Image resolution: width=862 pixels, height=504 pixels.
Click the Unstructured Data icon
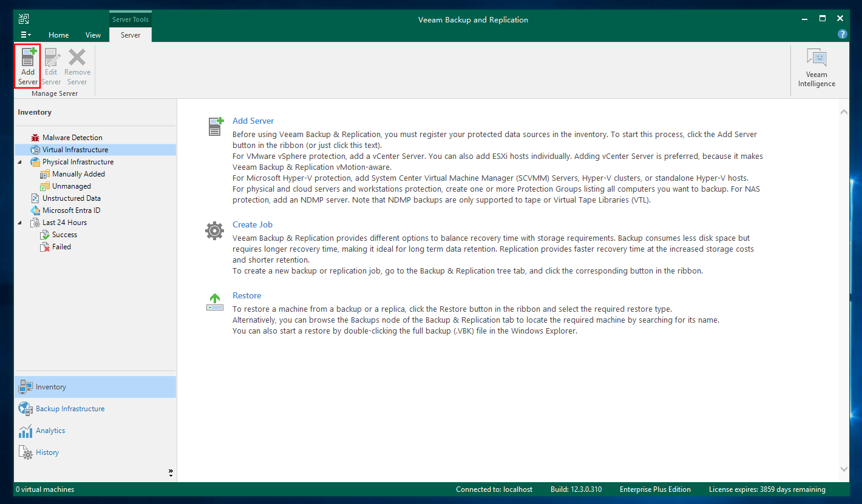pos(35,198)
